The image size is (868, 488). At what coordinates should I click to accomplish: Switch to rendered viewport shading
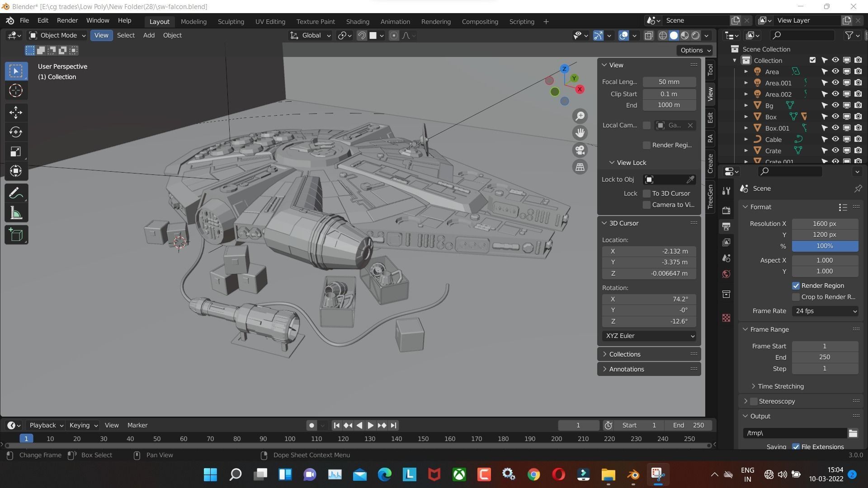696,36
